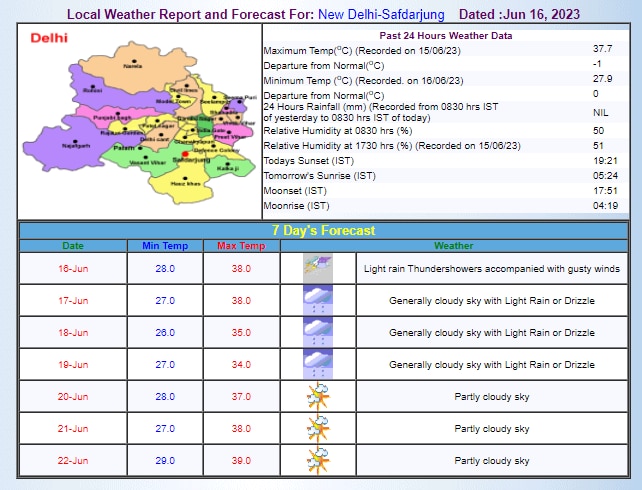Screen dimensions: 642x490
Task: Click the Max Temp column header
Action: point(240,245)
